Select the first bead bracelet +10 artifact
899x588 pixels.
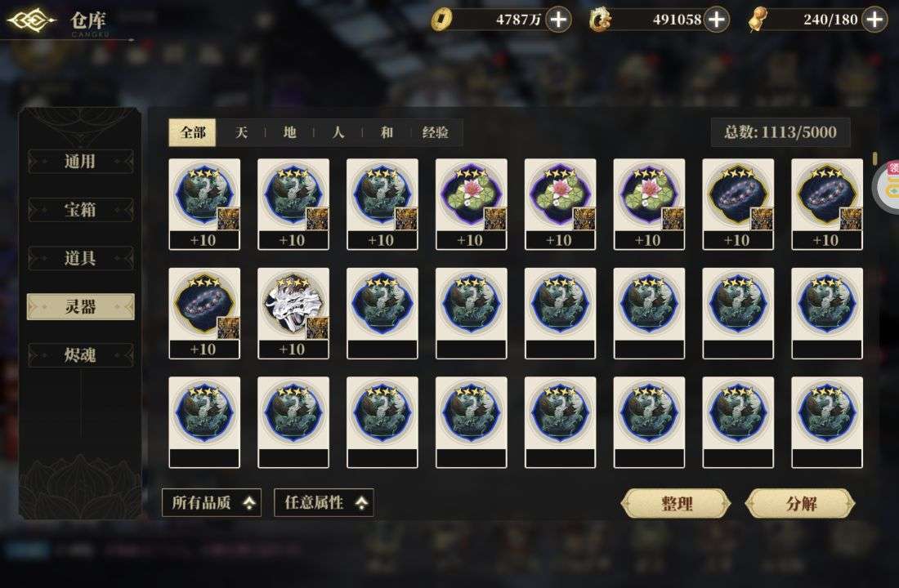[x=738, y=204]
